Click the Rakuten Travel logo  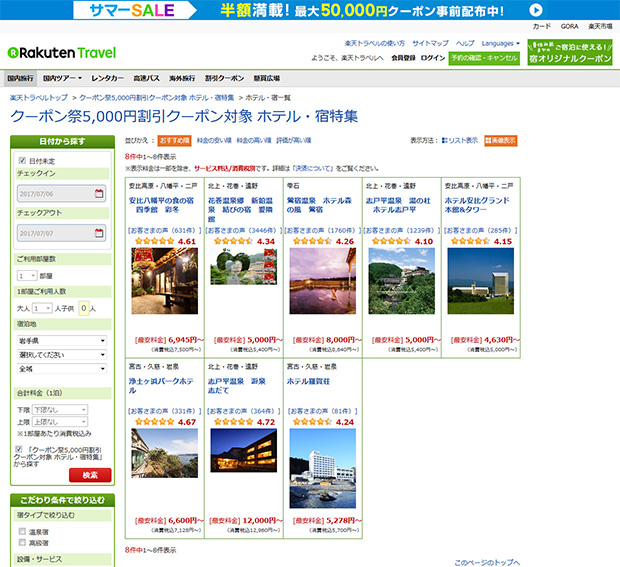pyautogui.click(x=61, y=52)
